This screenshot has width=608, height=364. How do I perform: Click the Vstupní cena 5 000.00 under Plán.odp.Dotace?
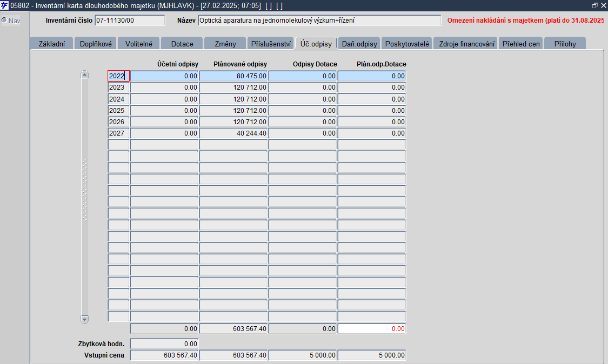point(372,355)
